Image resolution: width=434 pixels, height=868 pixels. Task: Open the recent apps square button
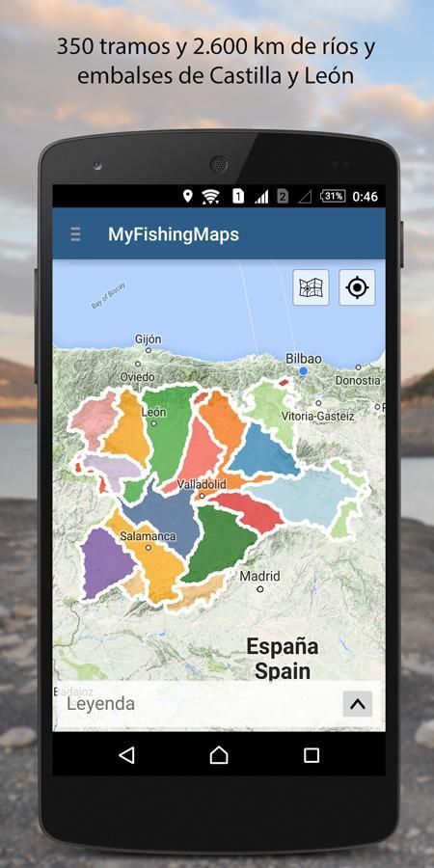[x=312, y=755]
